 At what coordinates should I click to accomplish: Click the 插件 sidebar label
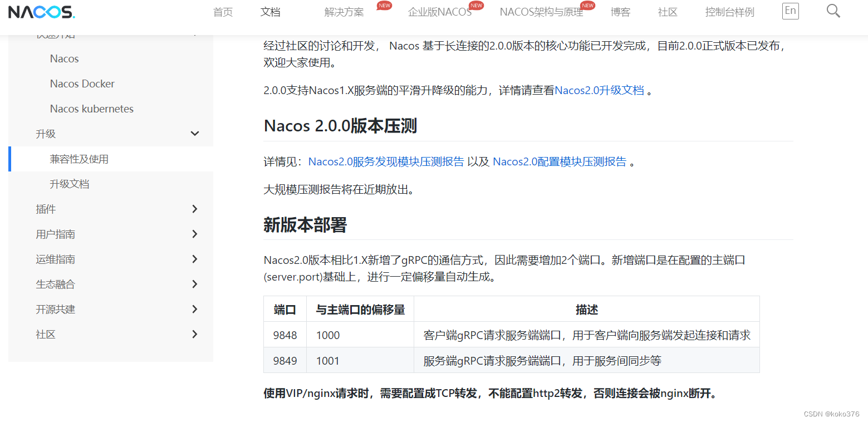click(46, 209)
